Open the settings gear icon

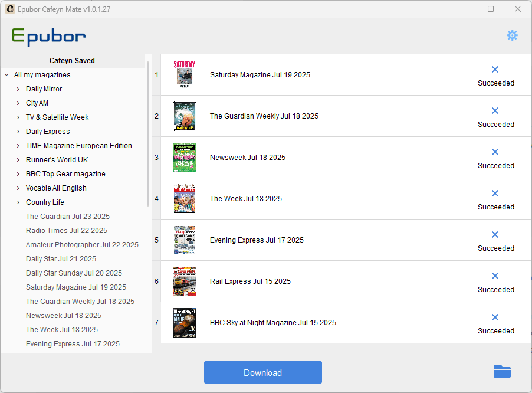(512, 35)
